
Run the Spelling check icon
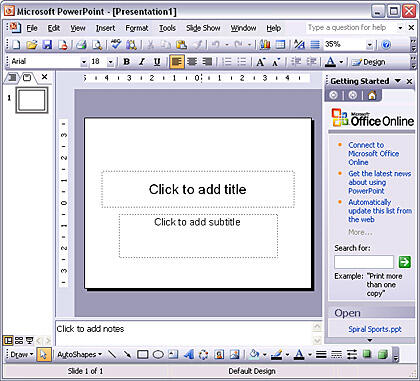point(116,45)
